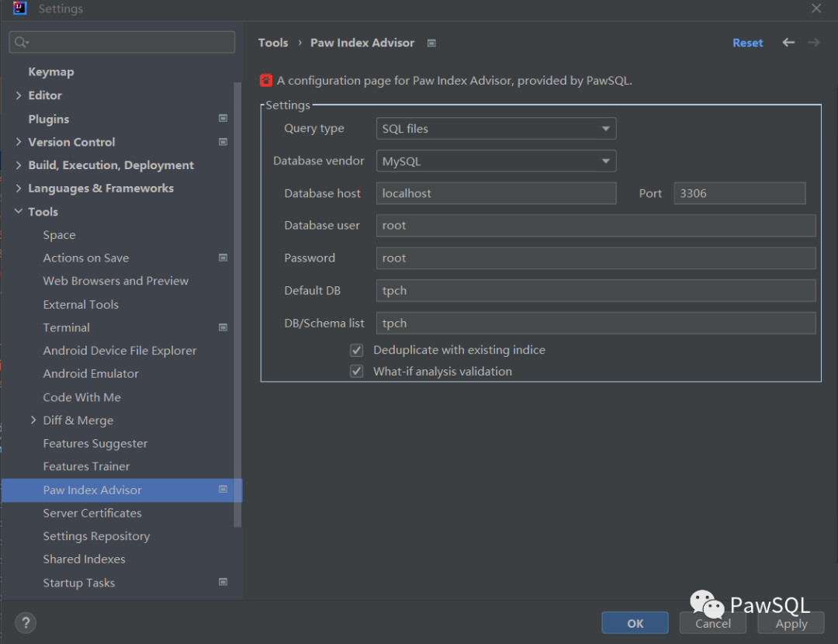Image resolution: width=838 pixels, height=644 pixels.
Task: Open Shared Indexes settings
Action: [x=85, y=559]
